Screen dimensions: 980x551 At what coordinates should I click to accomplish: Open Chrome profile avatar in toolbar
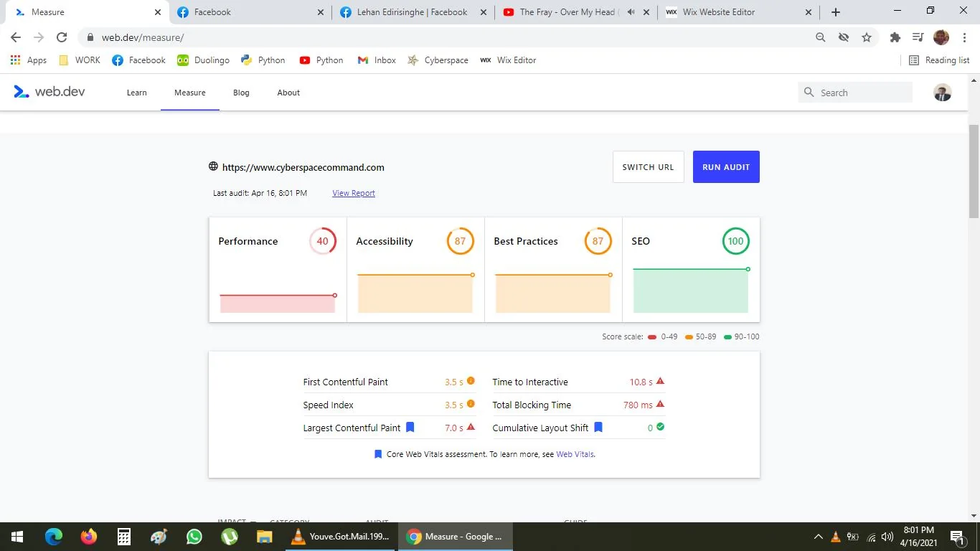pyautogui.click(x=941, y=37)
